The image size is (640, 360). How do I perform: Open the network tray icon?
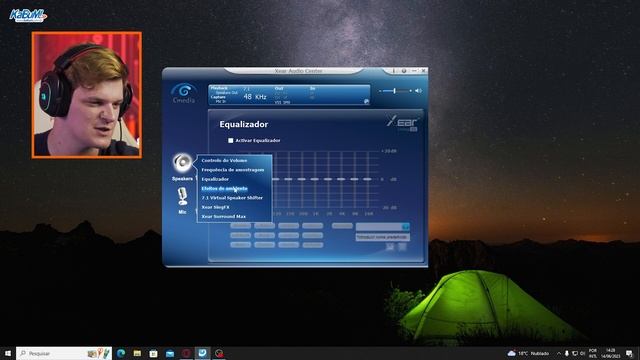(x=575, y=353)
